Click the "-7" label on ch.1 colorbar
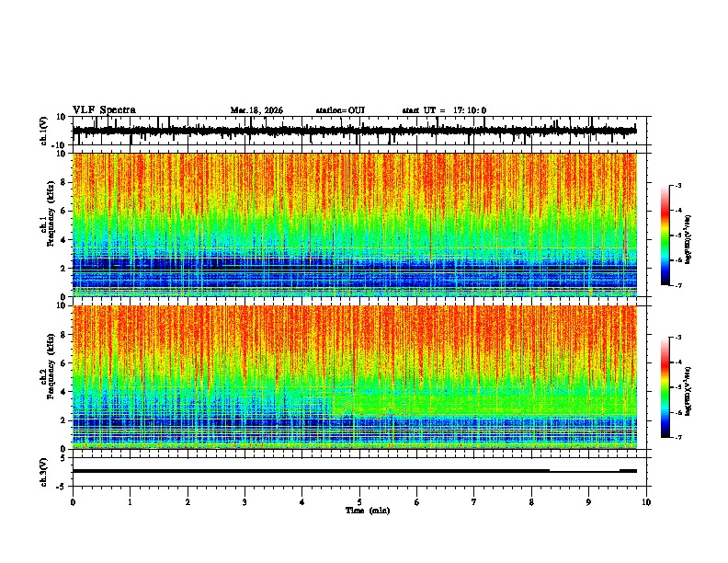 677,286
